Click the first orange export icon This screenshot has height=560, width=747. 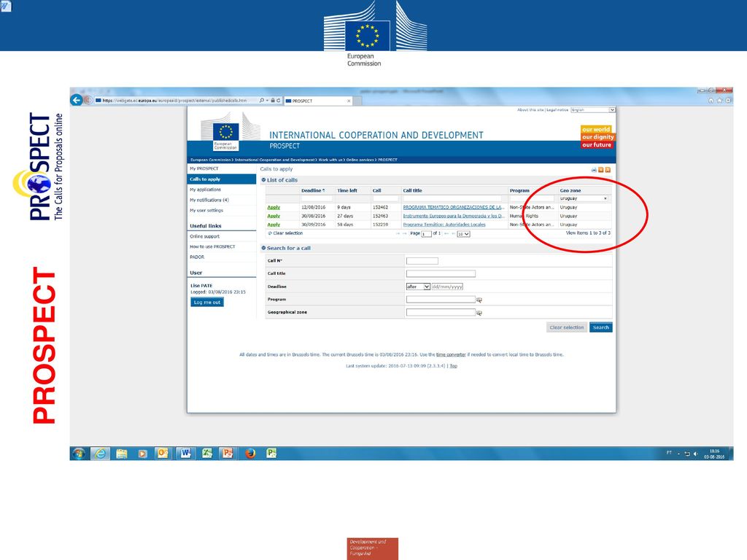[601, 169]
